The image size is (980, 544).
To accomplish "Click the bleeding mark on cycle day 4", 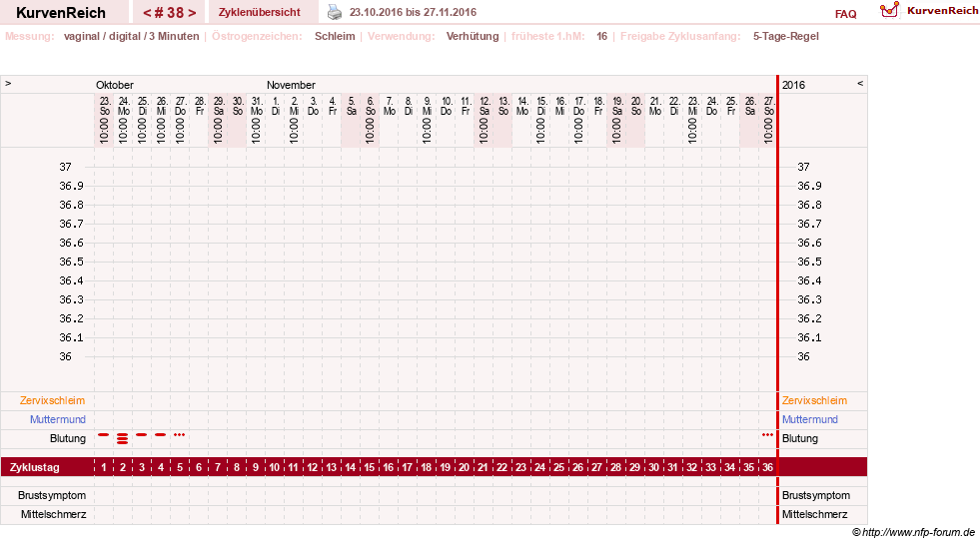I will (x=161, y=434).
